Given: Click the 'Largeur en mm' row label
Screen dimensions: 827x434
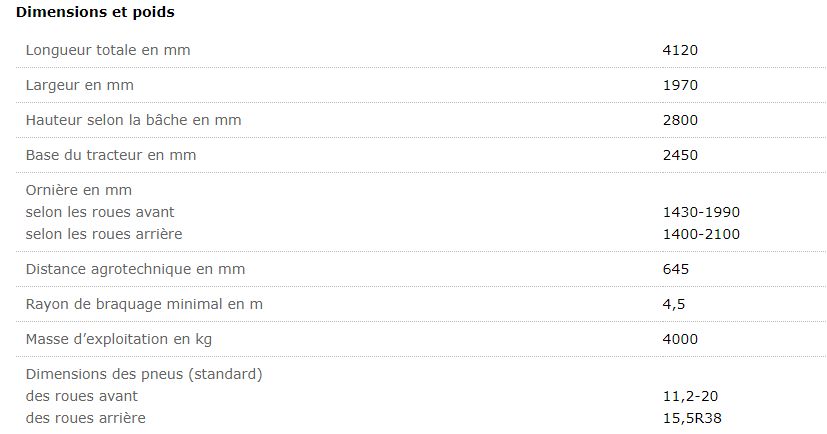Looking at the screenshot, I should click(79, 85).
